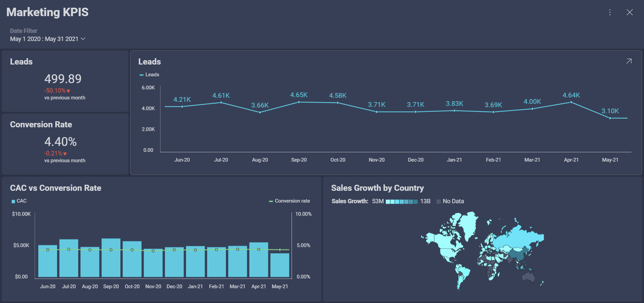This screenshot has height=303, width=644.
Task: Click the May-21 point labeled 3.10K
Action: click(x=610, y=118)
